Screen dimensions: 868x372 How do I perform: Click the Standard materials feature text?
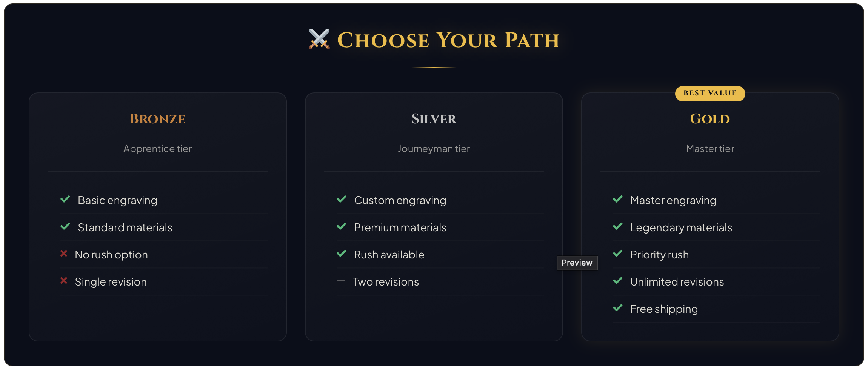tap(125, 228)
